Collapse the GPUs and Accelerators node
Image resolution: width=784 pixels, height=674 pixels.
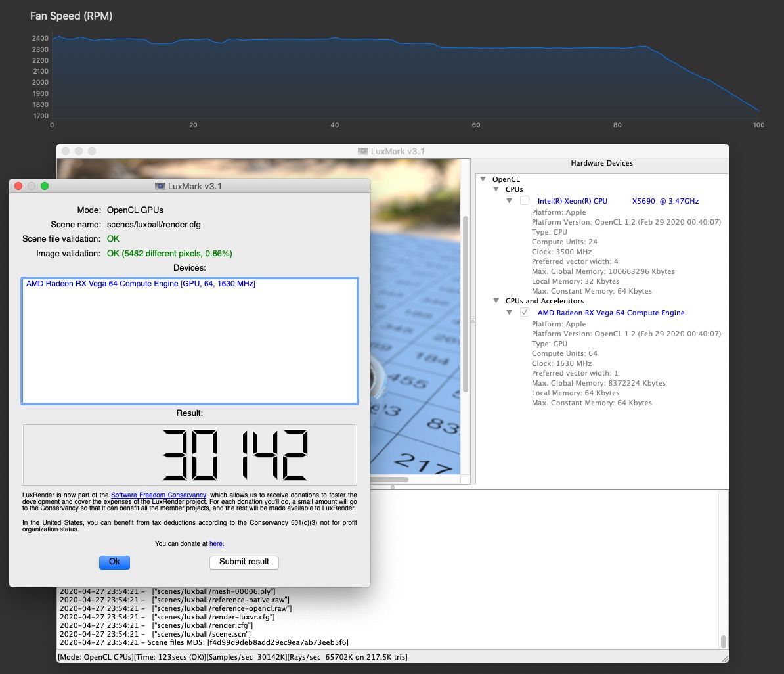click(x=496, y=301)
